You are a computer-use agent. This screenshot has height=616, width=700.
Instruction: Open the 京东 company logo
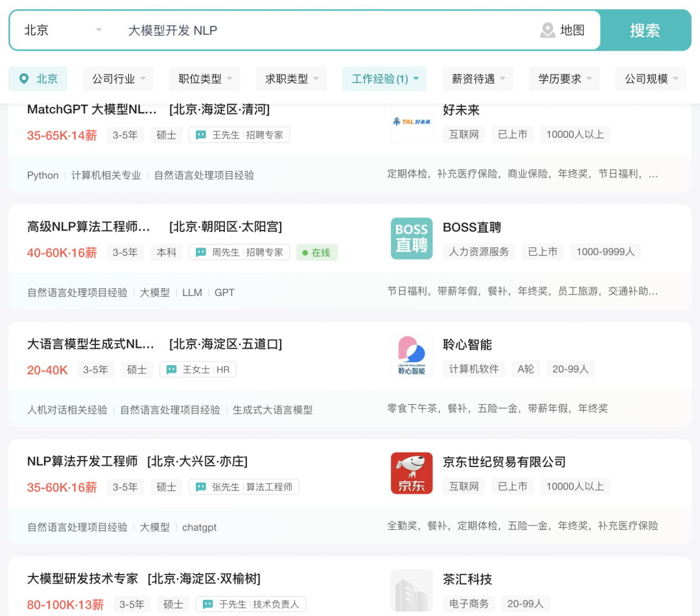(x=412, y=473)
